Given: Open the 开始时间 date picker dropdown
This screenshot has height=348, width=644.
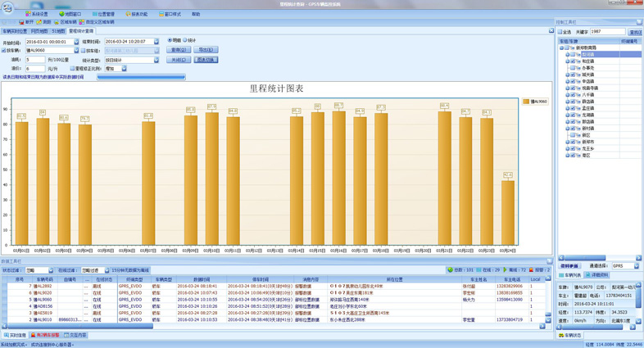Looking at the screenshot, I should (76, 42).
